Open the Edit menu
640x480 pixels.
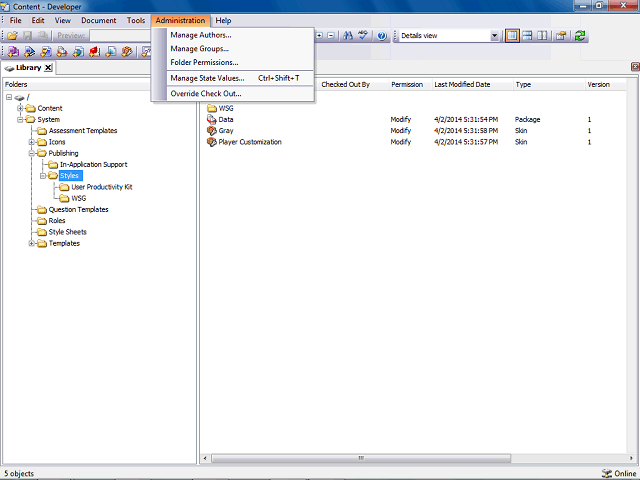[x=38, y=20]
